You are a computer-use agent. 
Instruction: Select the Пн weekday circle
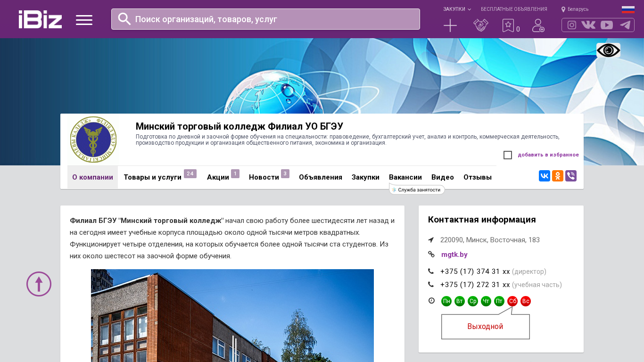pyautogui.click(x=446, y=301)
